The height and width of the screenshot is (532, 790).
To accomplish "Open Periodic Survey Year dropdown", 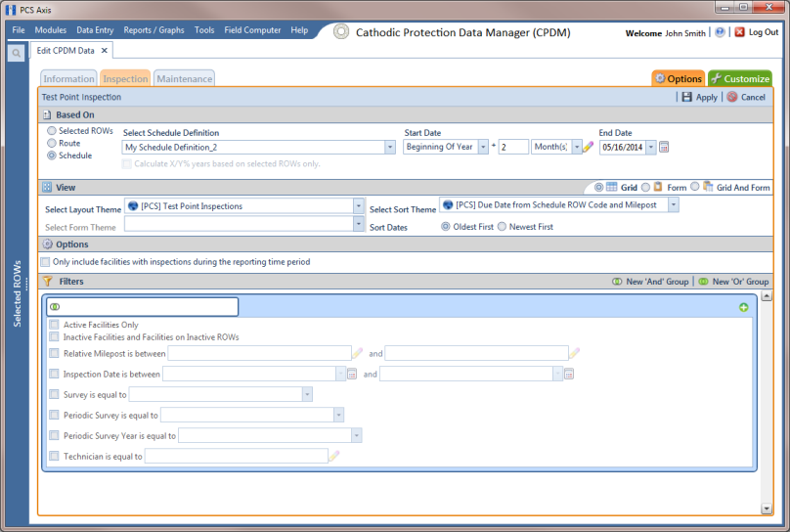I will [356, 435].
